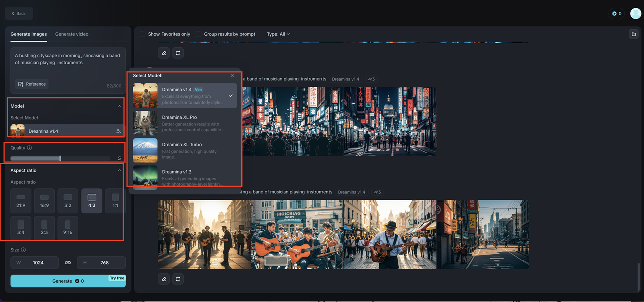Select the 16:9 aspect ratio
Viewport: 644px width, 302px height.
44,201
